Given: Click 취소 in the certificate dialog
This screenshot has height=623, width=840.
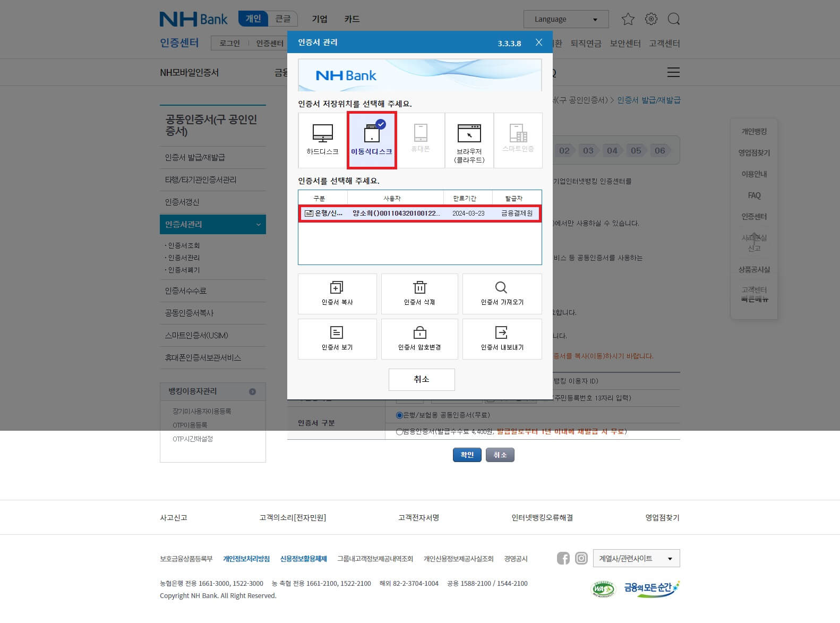Looking at the screenshot, I should coord(422,379).
